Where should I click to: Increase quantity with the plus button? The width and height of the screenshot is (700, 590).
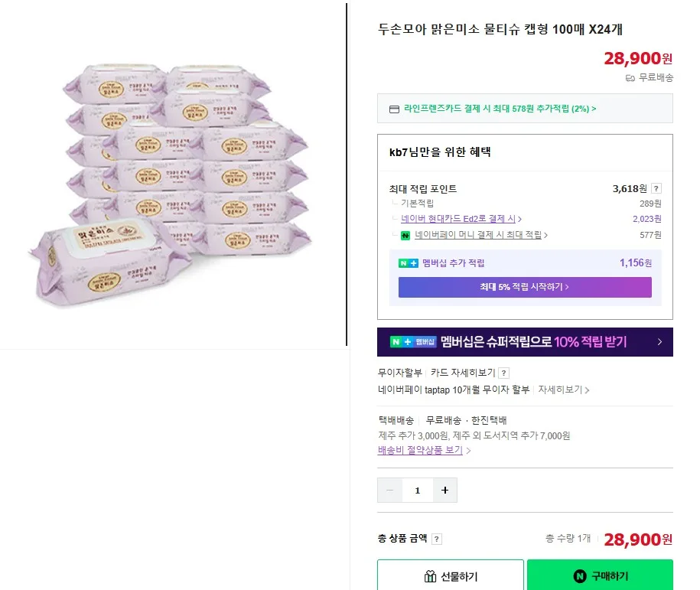pos(444,491)
